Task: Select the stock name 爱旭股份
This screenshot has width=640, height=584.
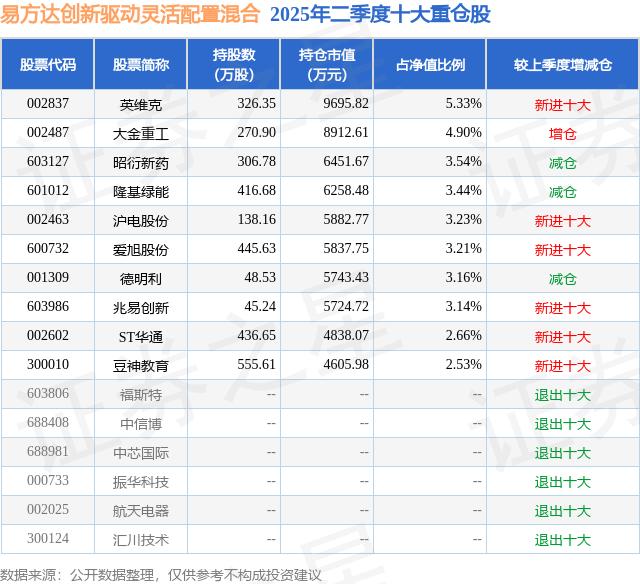Action: coord(141,250)
